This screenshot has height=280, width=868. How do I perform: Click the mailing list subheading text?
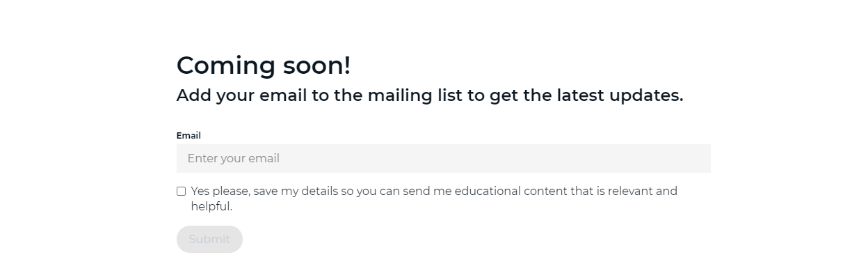coord(430,95)
